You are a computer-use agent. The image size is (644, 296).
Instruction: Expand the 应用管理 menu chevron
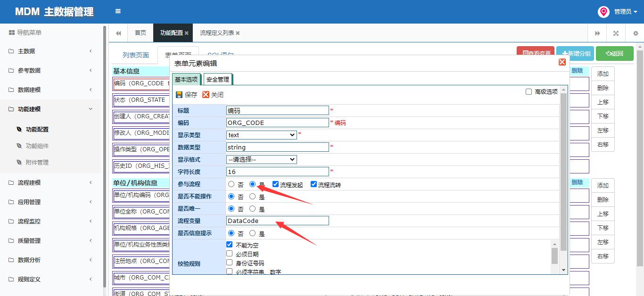point(91,202)
